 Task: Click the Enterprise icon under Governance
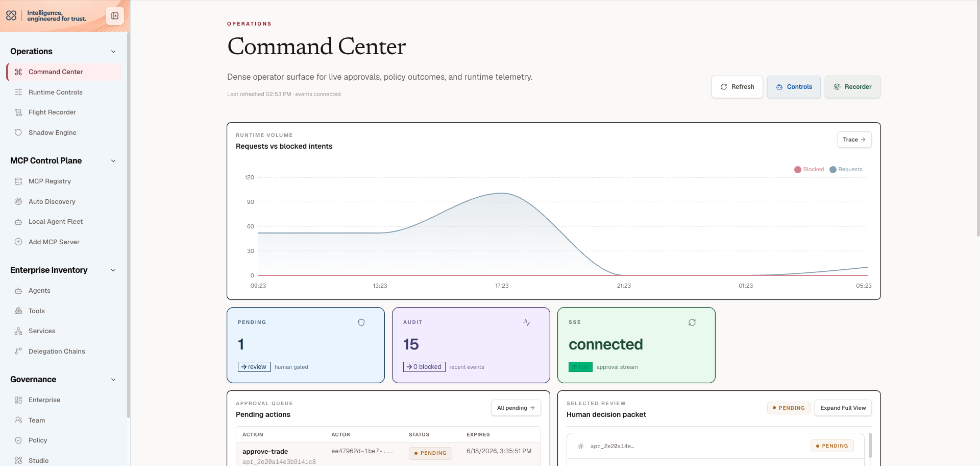pos(18,400)
